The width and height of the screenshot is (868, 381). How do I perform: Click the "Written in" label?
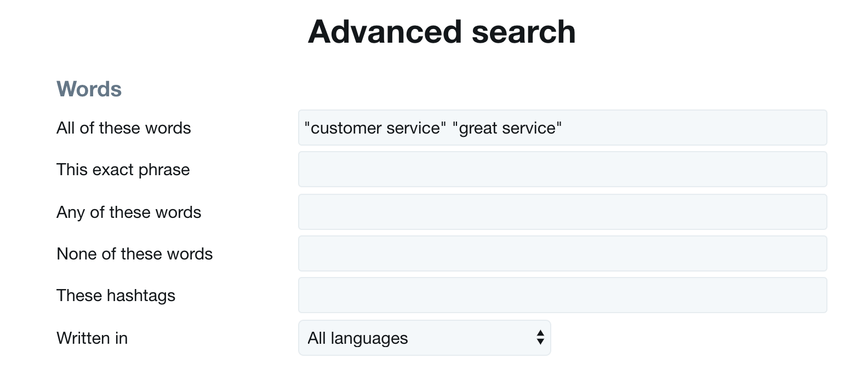(x=92, y=338)
